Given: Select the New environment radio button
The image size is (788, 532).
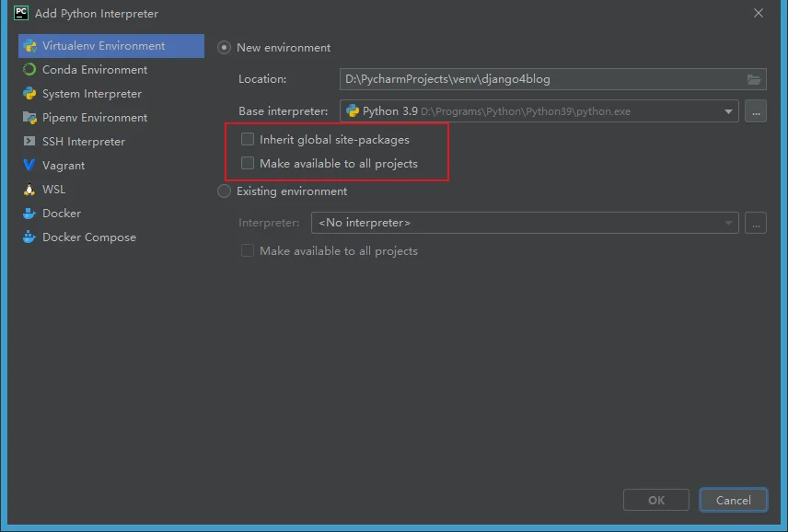Looking at the screenshot, I should (224, 48).
